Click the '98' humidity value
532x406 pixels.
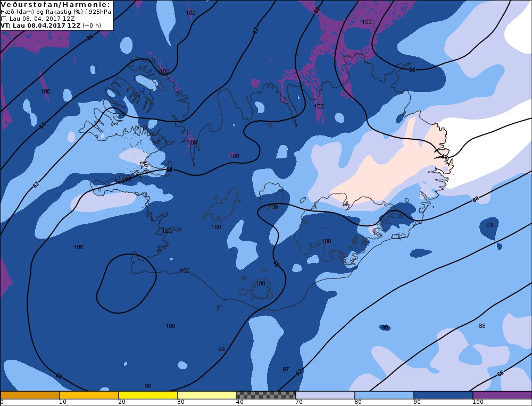148,386
